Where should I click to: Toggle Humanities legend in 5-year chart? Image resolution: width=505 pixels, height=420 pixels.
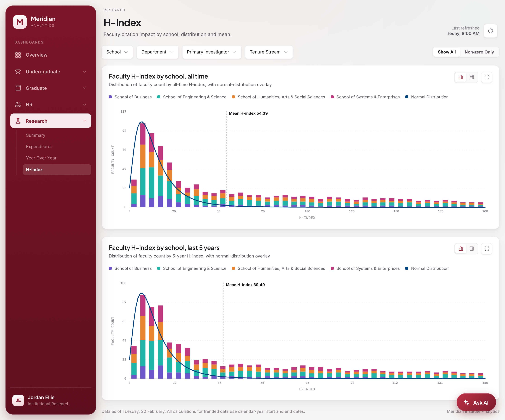click(x=278, y=268)
